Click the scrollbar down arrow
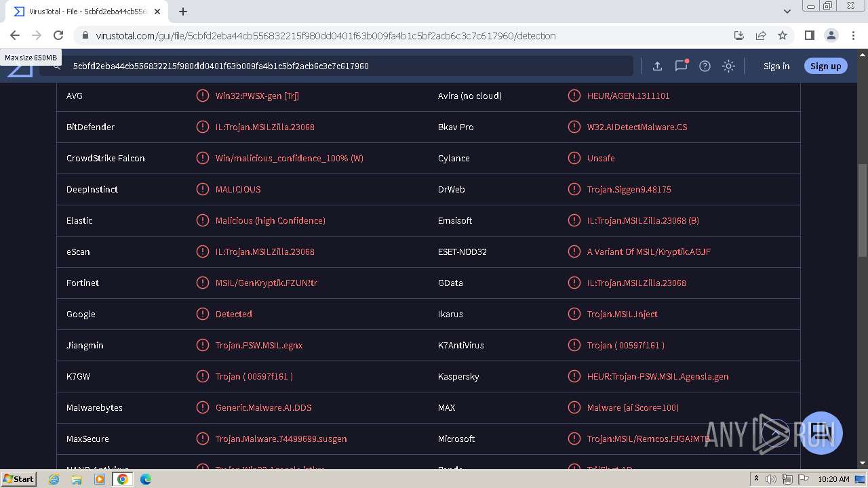868x488 pixels. tap(863, 464)
